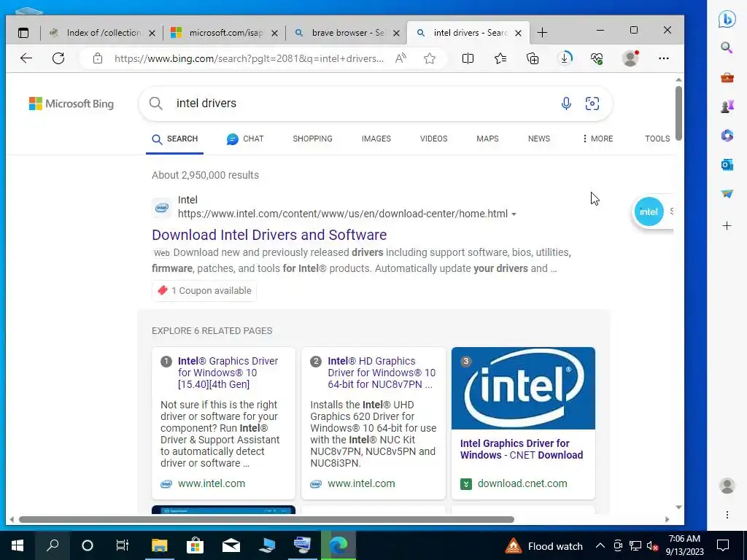Open the sidebar account avatar at bottom
Viewport: 747px width, 560px height.
coord(727,486)
